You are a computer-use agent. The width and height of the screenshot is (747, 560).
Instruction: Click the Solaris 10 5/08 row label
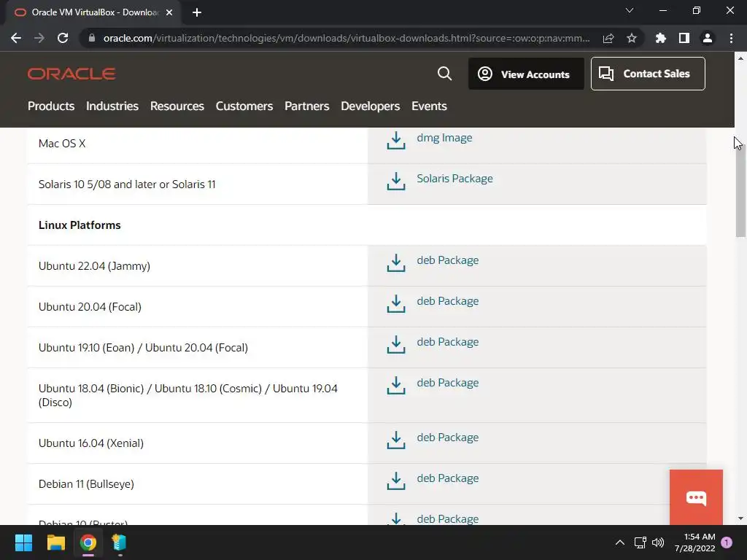[127, 184]
